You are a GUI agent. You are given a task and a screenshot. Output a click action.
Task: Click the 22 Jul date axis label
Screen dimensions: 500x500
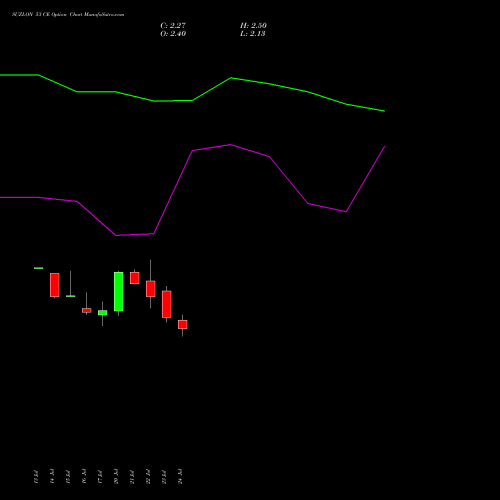pyautogui.click(x=148, y=476)
